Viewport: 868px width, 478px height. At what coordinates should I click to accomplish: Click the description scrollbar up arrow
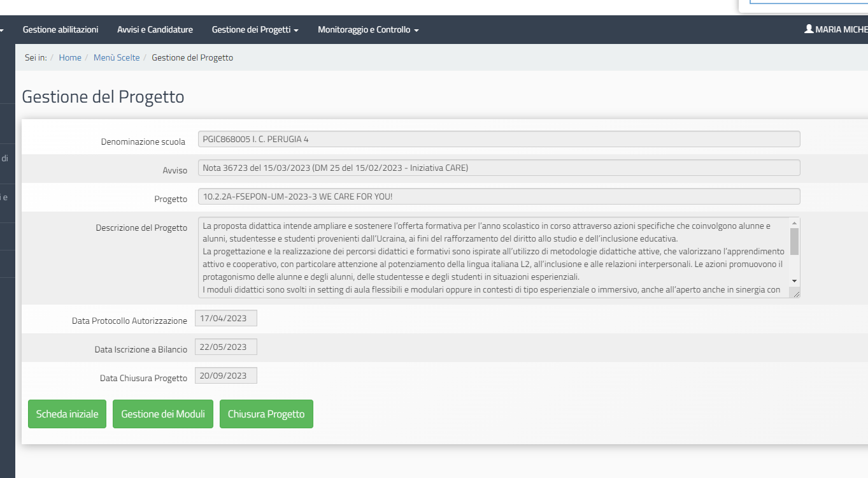click(x=794, y=223)
